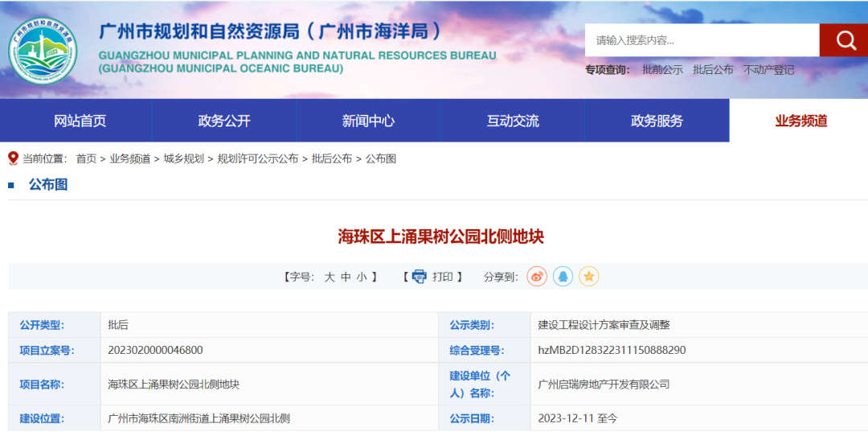868x444 pixels.
Task: Click the 打印 print link
Action: pos(442,277)
